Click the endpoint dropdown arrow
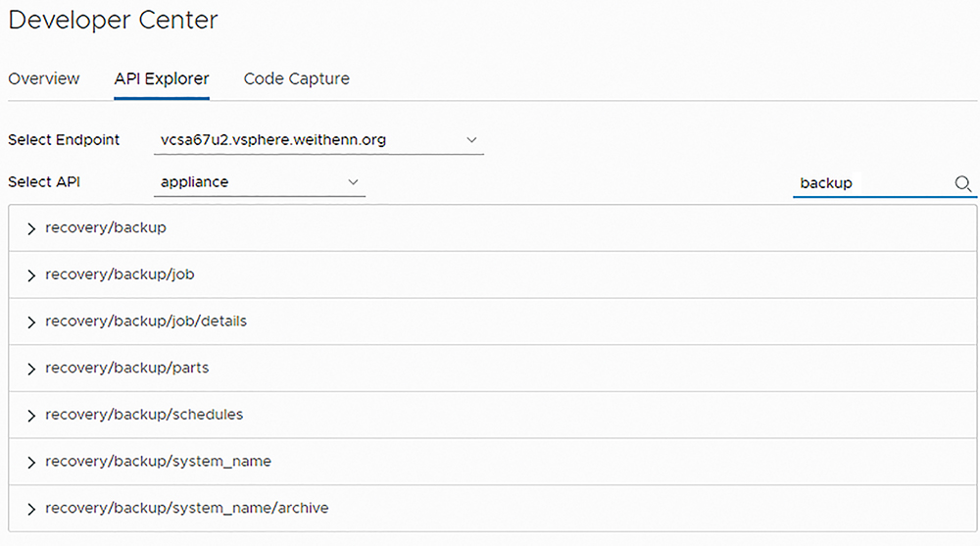This screenshot has width=980, height=546. [x=472, y=140]
